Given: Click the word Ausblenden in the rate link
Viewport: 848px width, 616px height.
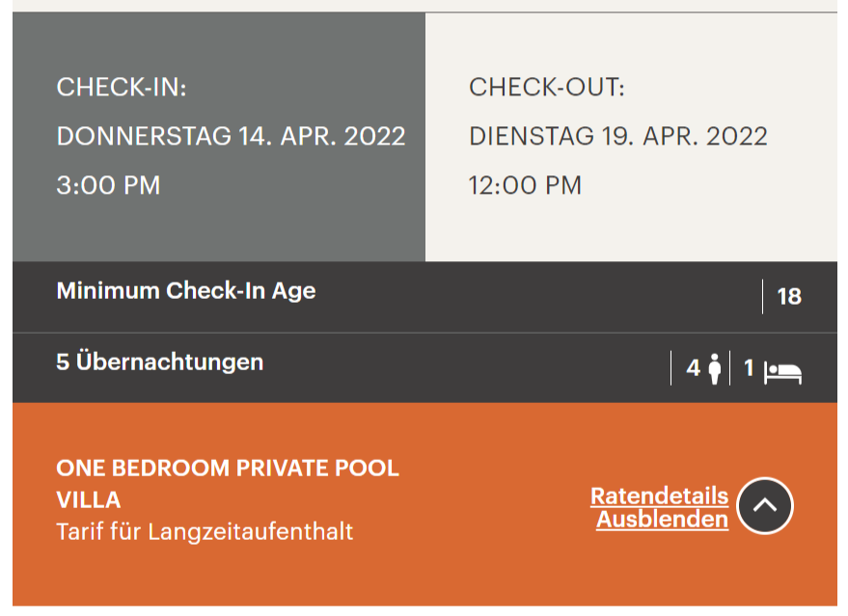Looking at the screenshot, I should coord(662,520).
